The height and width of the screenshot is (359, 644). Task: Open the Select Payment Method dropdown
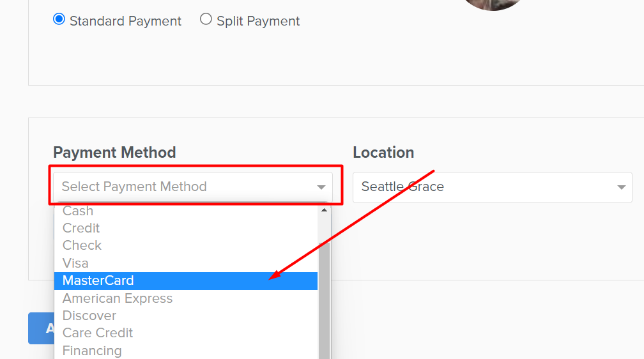click(x=193, y=187)
